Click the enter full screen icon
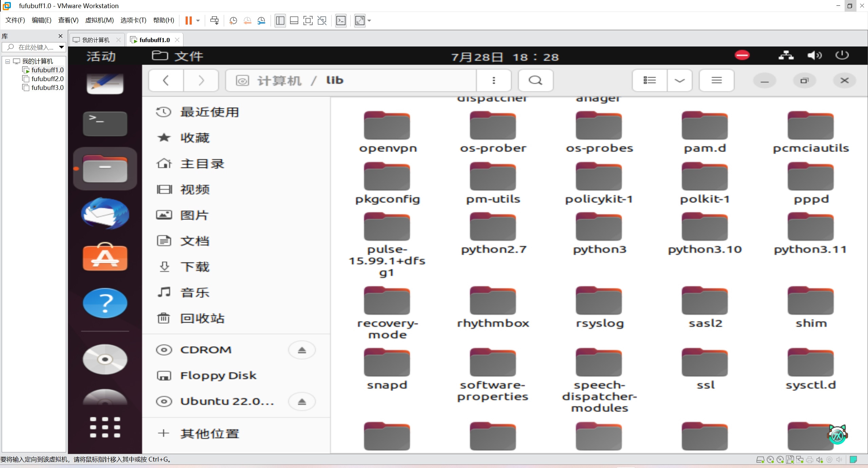Screen dimensions: 868x468 pos(308,21)
